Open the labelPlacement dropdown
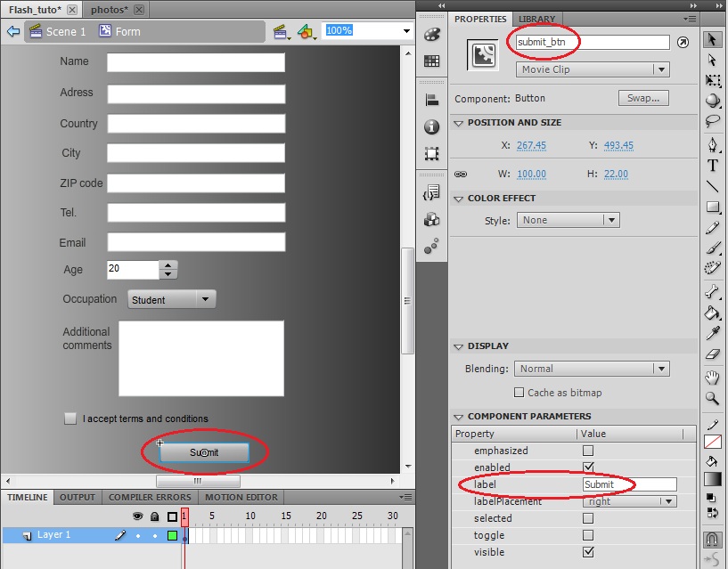 [x=630, y=501]
